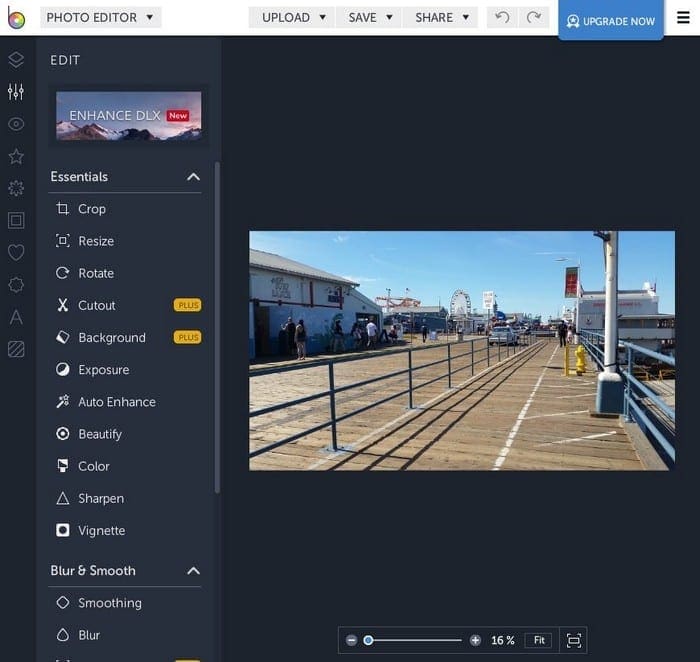Image resolution: width=700 pixels, height=662 pixels.
Task: Open the Enhance DLX banner
Action: pos(129,116)
